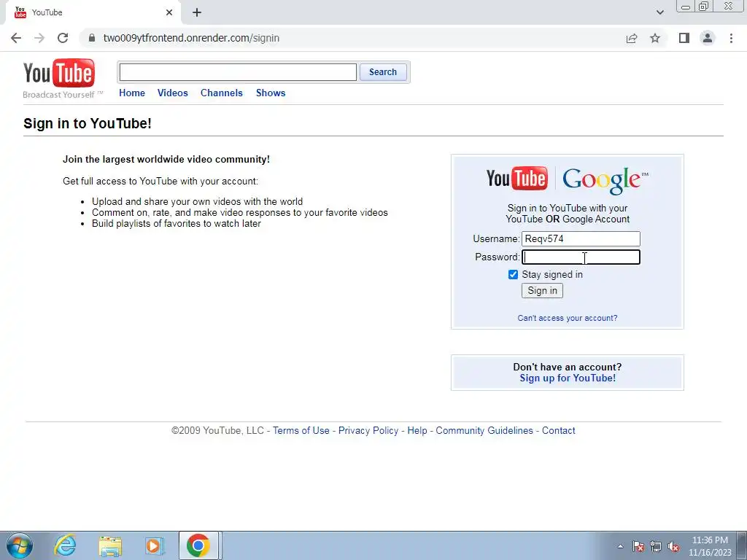Click the Password field
The width and height of the screenshot is (747, 560).
(581, 257)
